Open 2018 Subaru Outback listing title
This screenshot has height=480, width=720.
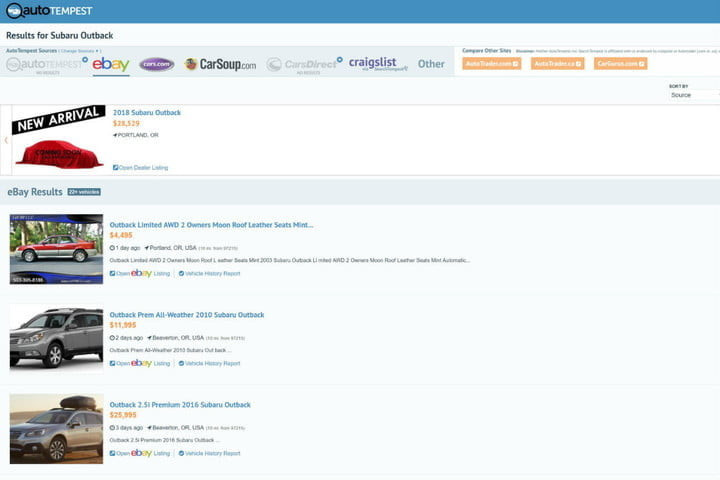click(147, 113)
